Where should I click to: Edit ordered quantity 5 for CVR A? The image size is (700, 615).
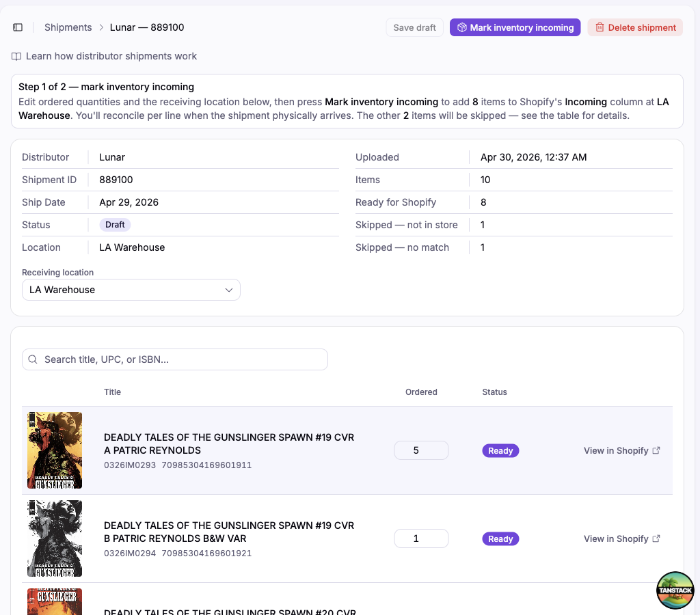click(x=421, y=450)
